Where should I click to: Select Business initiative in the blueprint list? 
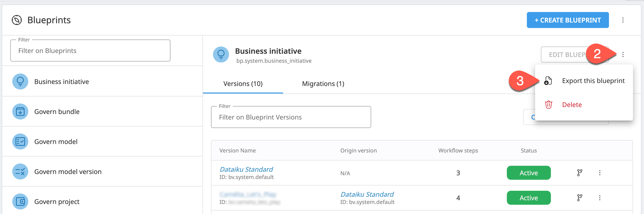coord(102,81)
